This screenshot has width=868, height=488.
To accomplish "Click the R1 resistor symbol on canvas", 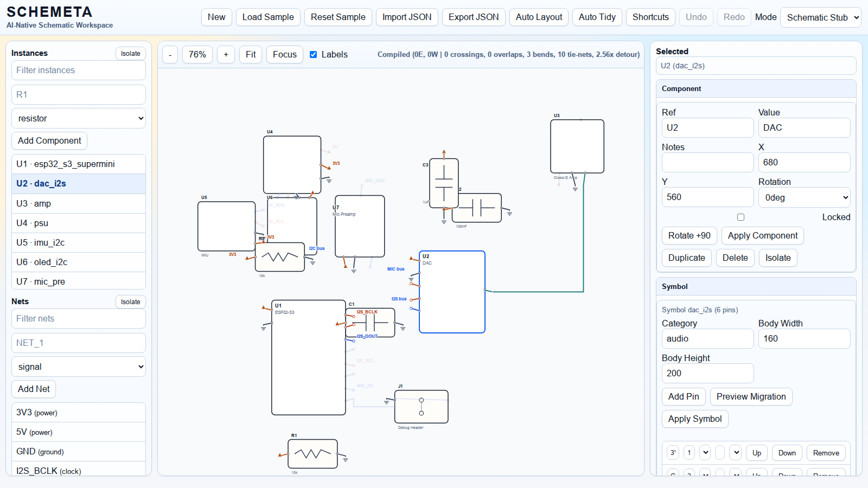I will click(312, 454).
